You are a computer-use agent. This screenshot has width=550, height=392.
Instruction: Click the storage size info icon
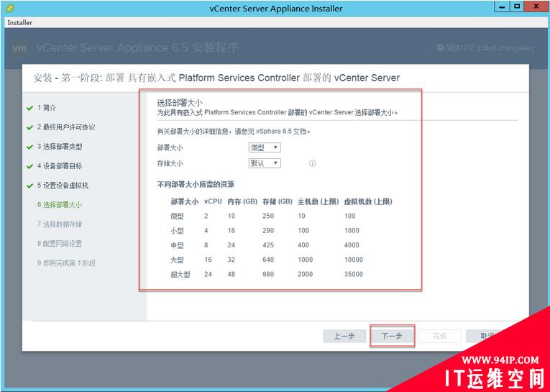[x=312, y=163]
